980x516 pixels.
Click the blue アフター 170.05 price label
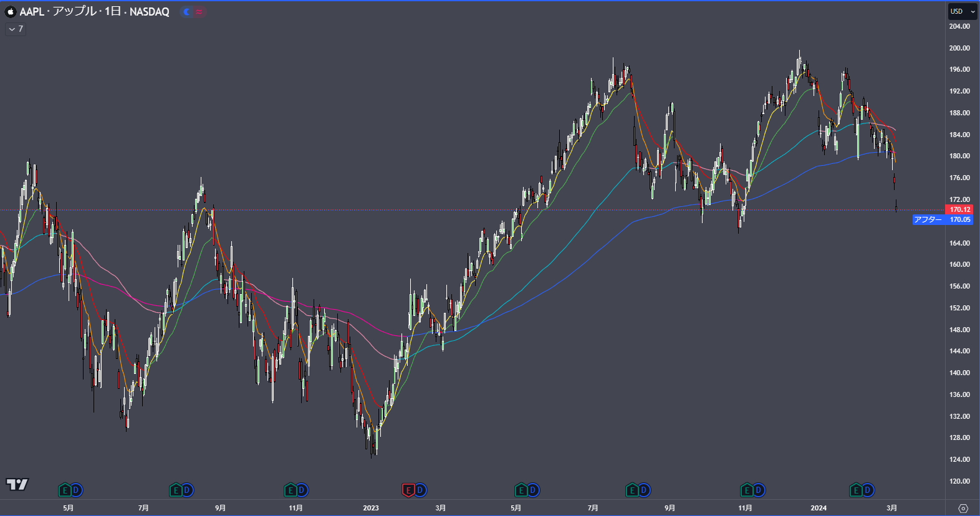(x=943, y=219)
